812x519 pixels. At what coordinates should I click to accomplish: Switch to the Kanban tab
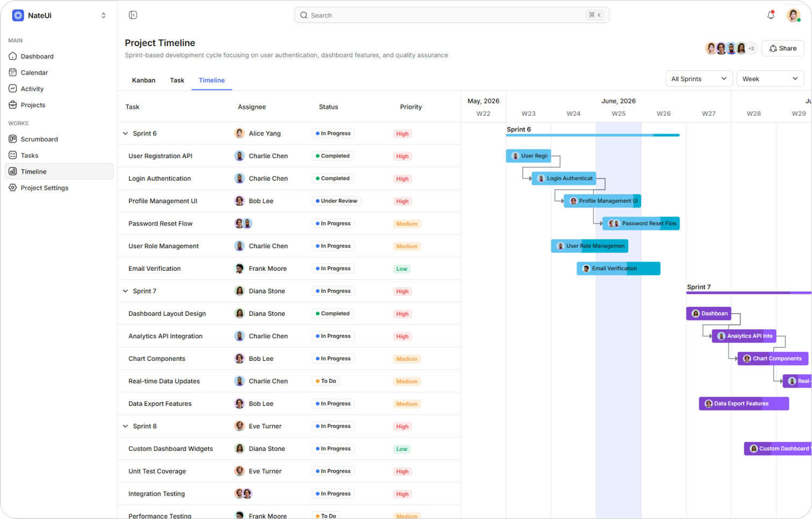tap(144, 80)
